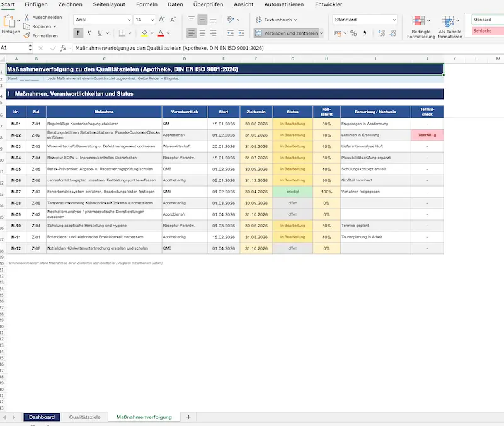Switch to the Qualitätsziele sheet tab

coord(85,417)
